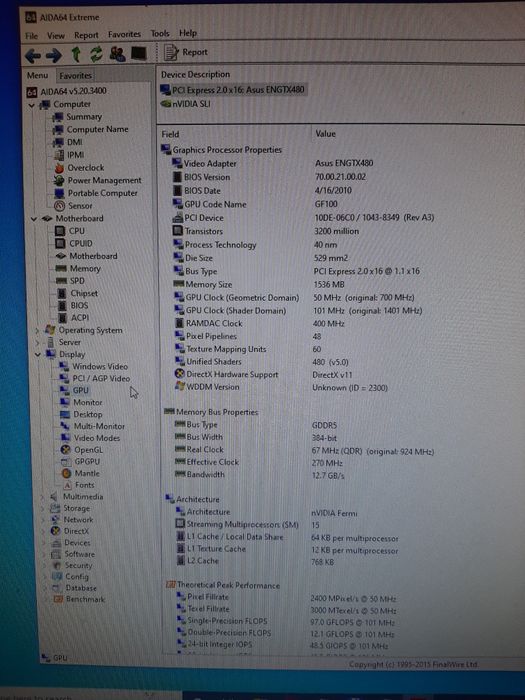Open the Multi-Monitor tree item
The image size is (525, 700).
point(93,427)
